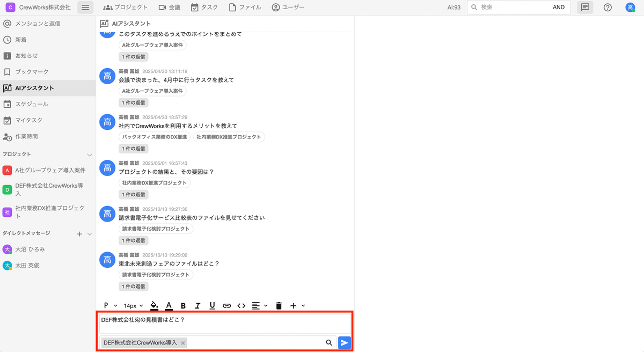This screenshot has width=644, height=352.
Task: Collapse the プロジェクト section in sidebar
Action: pos(90,155)
